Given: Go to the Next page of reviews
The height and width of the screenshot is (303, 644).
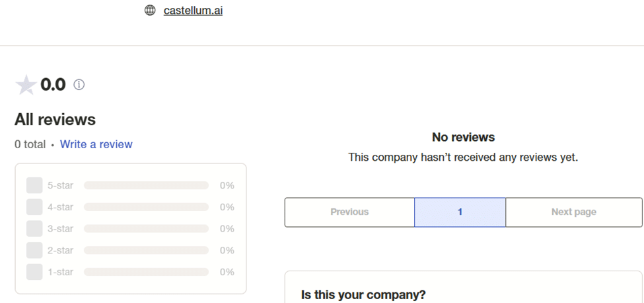Looking at the screenshot, I should [574, 212].
